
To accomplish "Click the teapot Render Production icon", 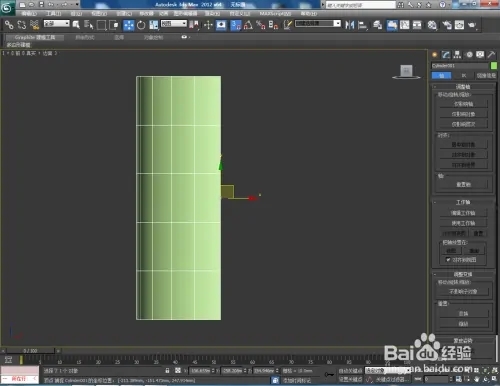I will click(x=472, y=25).
